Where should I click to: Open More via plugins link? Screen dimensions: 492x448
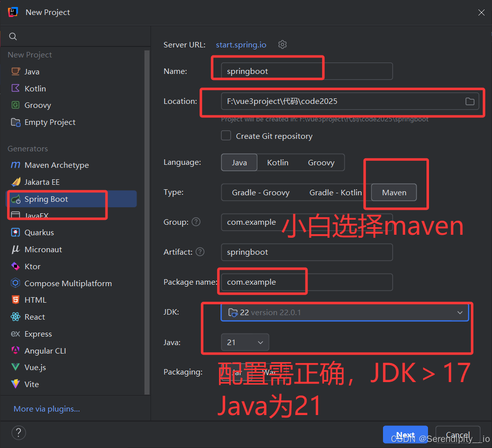point(47,409)
